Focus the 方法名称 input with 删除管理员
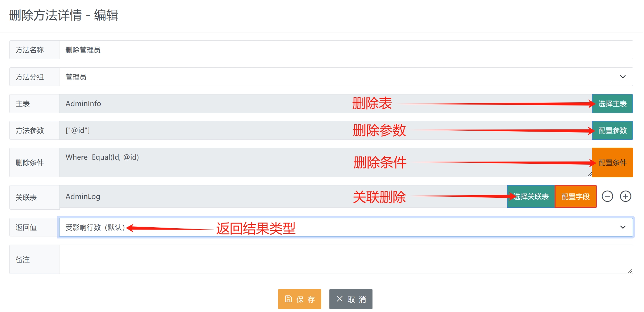 coord(346,50)
